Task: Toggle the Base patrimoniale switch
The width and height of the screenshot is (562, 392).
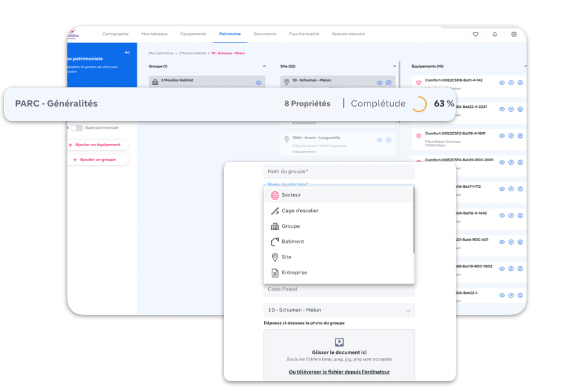Action: 77,128
